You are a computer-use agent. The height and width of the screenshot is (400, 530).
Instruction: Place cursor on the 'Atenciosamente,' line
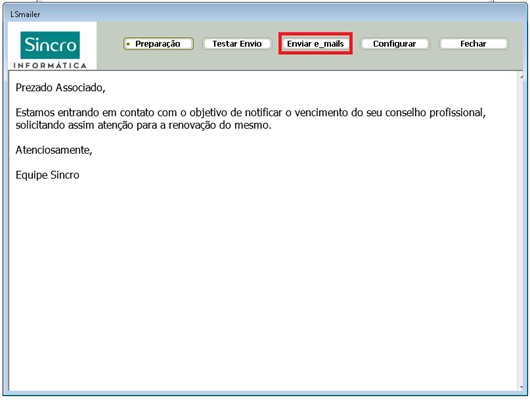pos(54,150)
